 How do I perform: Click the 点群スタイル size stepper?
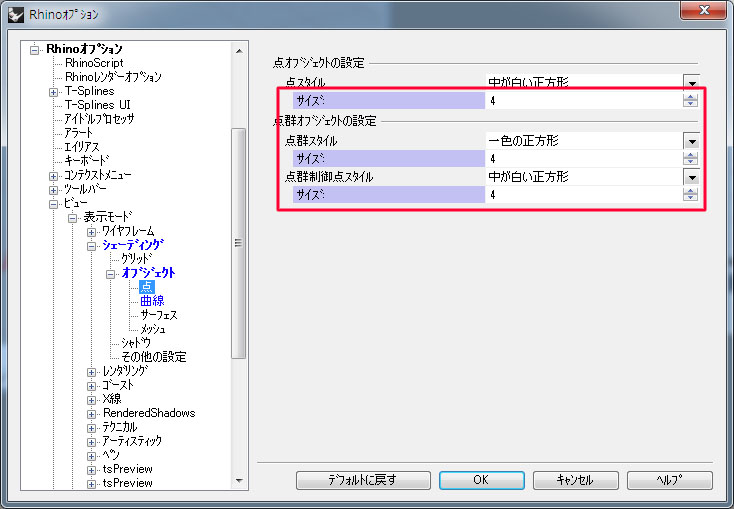[x=690, y=159]
